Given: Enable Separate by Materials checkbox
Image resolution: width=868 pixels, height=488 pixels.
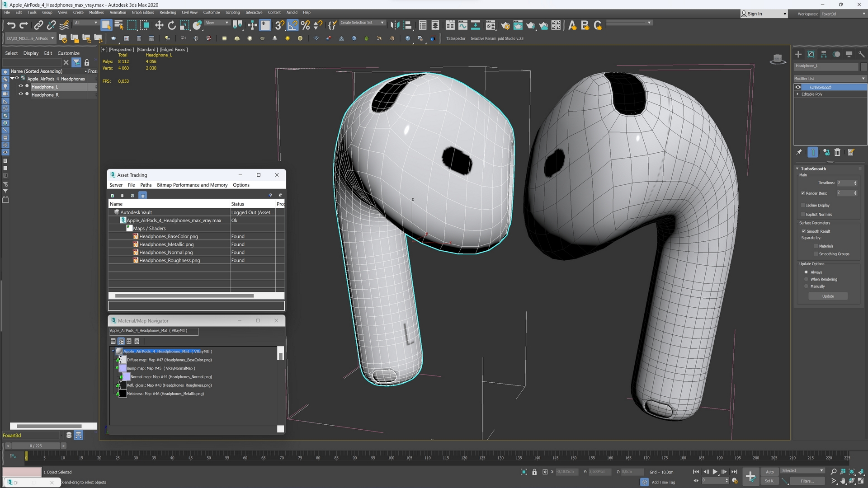Looking at the screenshot, I should tap(816, 246).
